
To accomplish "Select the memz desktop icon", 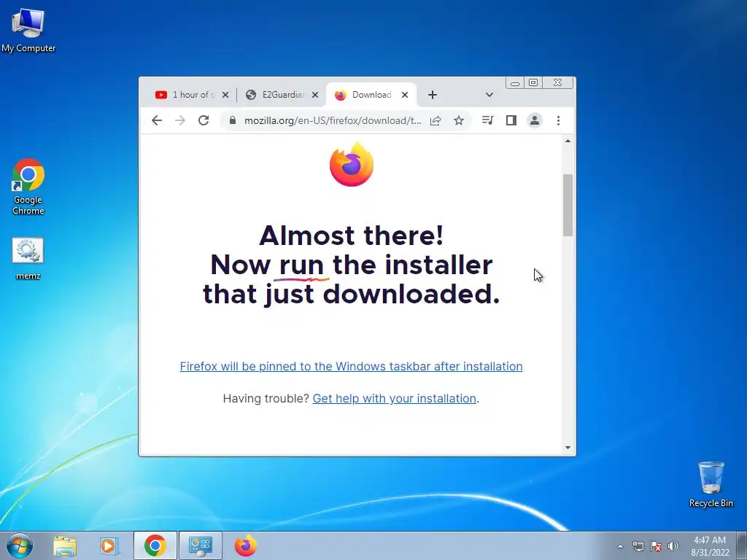I will [x=28, y=259].
